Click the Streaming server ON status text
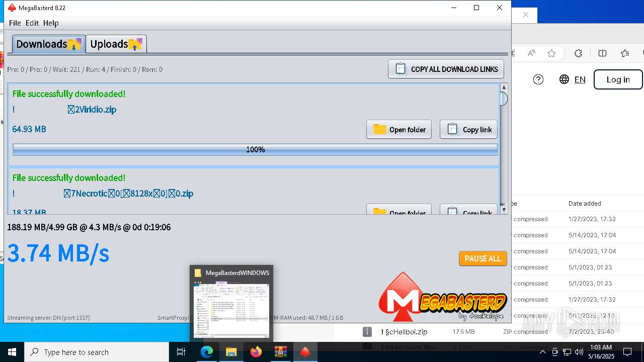Viewport: 644px width, 362px height. click(48, 318)
